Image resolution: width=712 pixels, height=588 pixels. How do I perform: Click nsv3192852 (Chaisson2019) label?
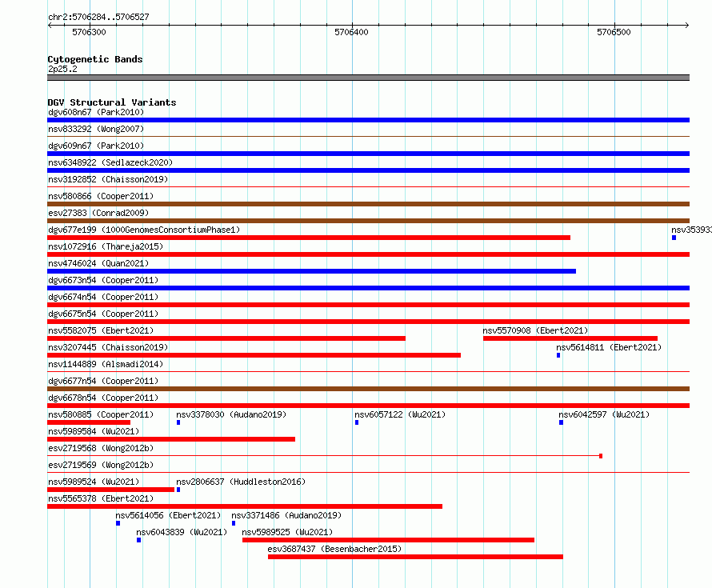click(x=108, y=179)
